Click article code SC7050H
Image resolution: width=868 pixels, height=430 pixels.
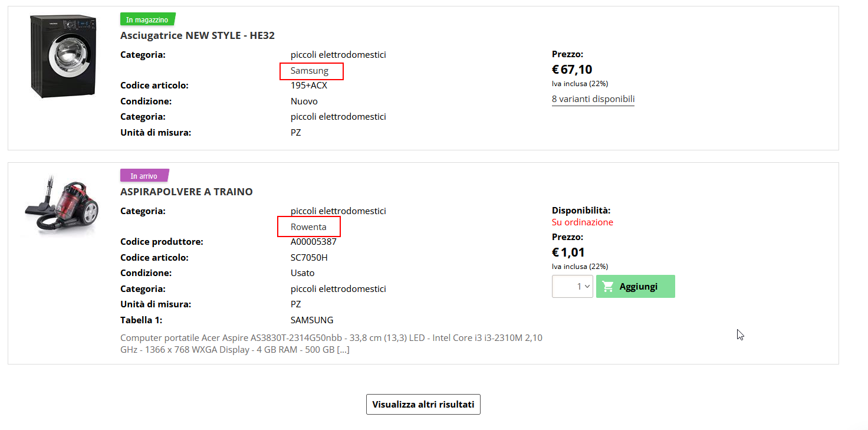point(309,258)
